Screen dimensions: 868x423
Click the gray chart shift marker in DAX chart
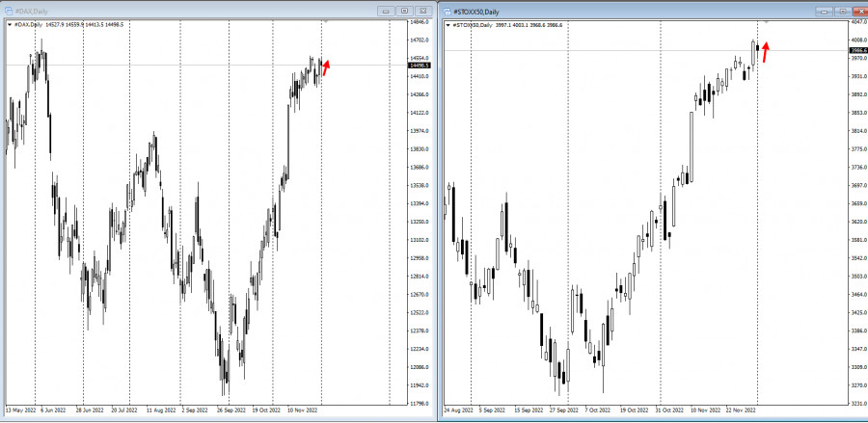326,21
